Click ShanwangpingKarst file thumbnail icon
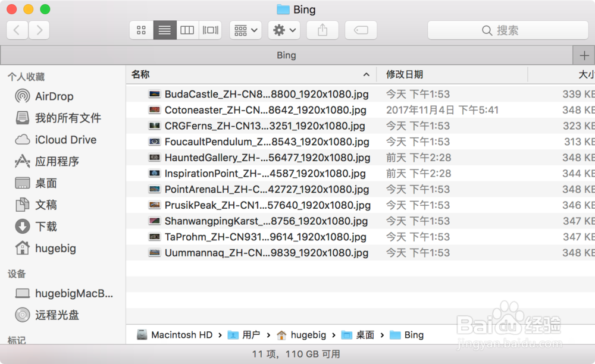595x364 pixels. (155, 221)
